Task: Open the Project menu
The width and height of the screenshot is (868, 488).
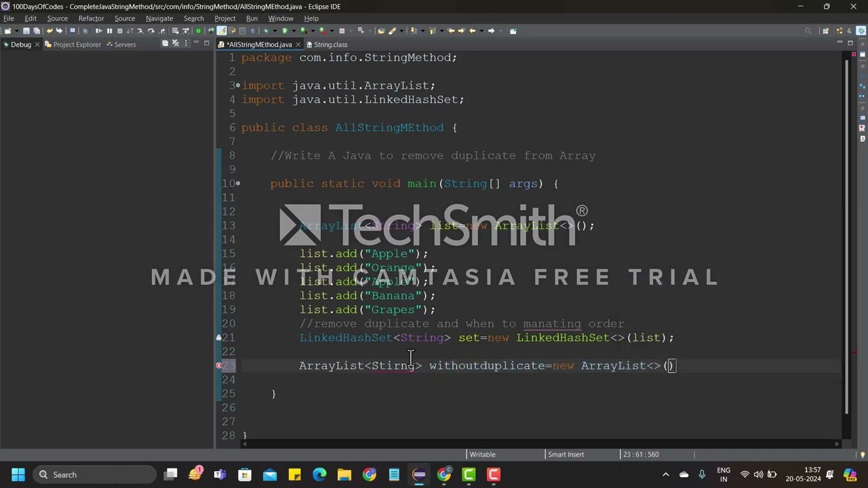Action: coord(224,18)
